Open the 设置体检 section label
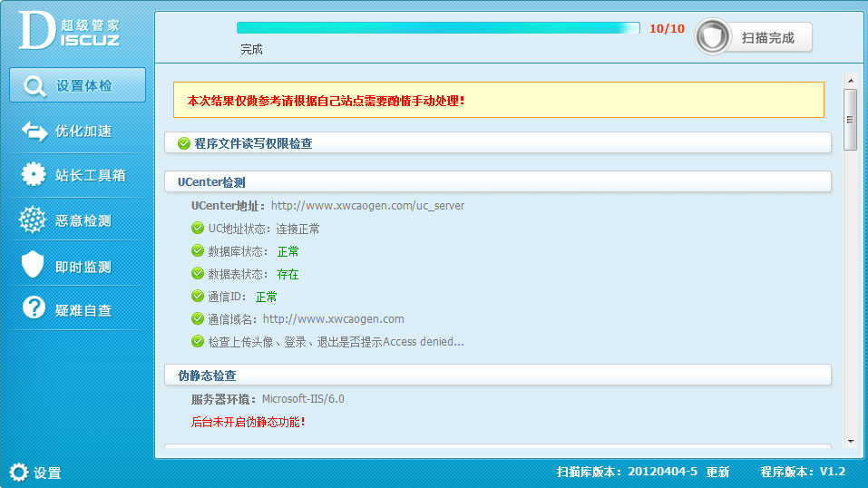The height and width of the screenshot is (488, 868). click(x=84, y=86)
